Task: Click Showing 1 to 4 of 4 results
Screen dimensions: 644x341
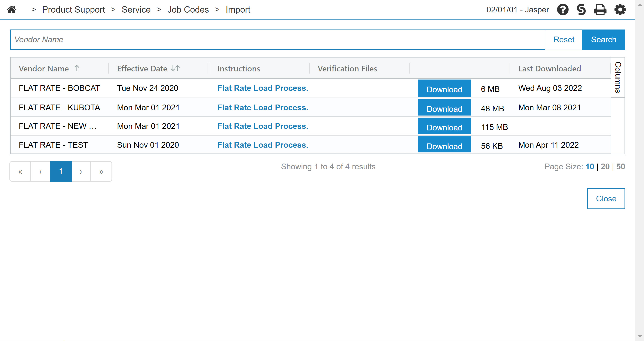Action: [328, 167]
